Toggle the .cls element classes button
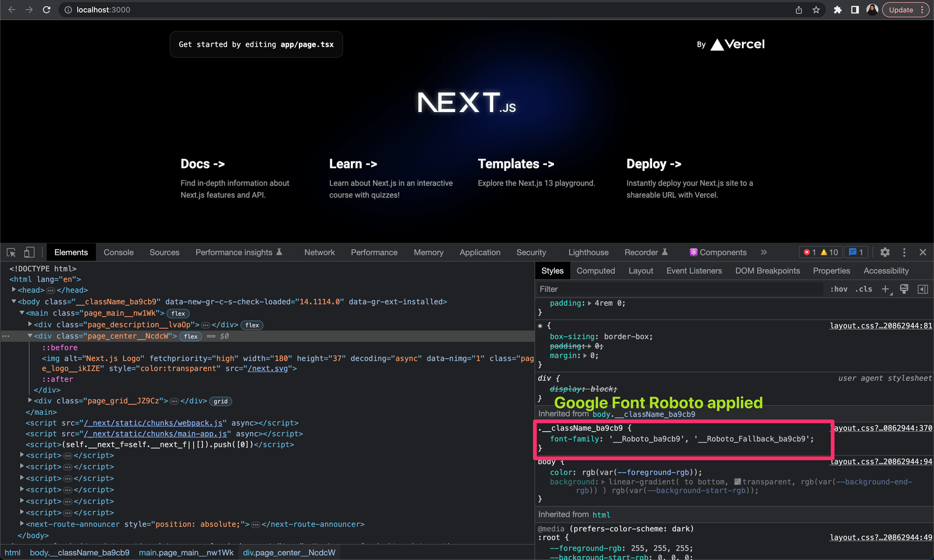 coord(863,289)
